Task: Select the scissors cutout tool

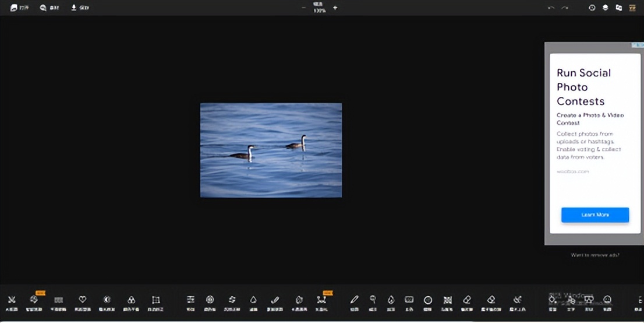Action: [12, 300]
